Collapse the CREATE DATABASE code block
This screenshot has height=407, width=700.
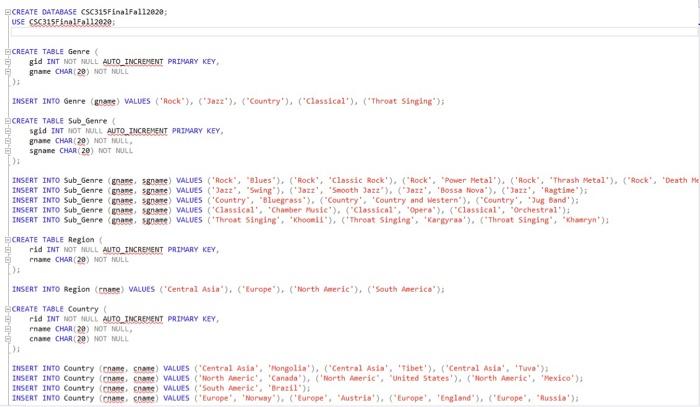pos(8,12)
